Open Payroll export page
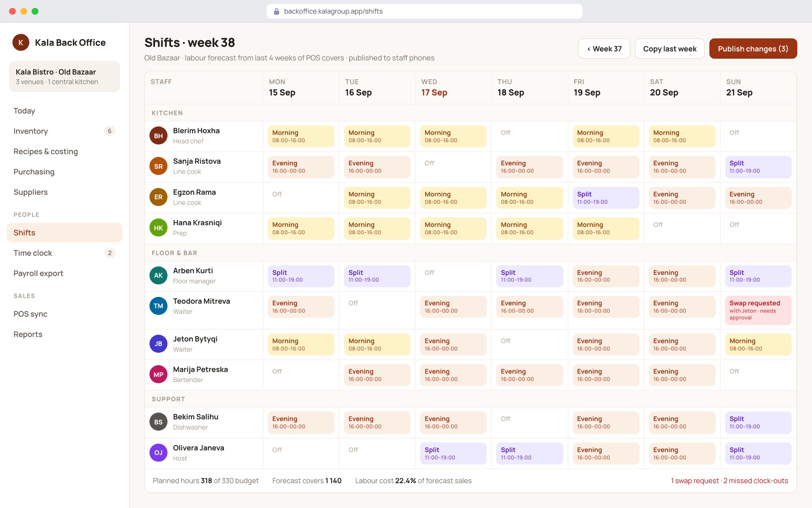 (64, 273)
